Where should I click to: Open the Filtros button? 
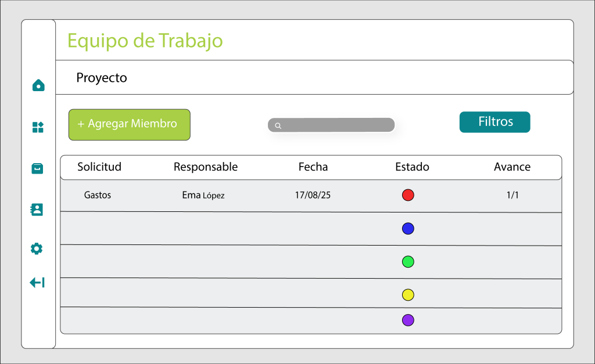(x=495, y=122)
